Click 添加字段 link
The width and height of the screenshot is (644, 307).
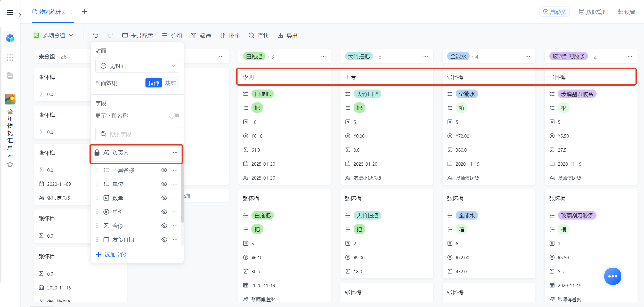click(111, 255)
